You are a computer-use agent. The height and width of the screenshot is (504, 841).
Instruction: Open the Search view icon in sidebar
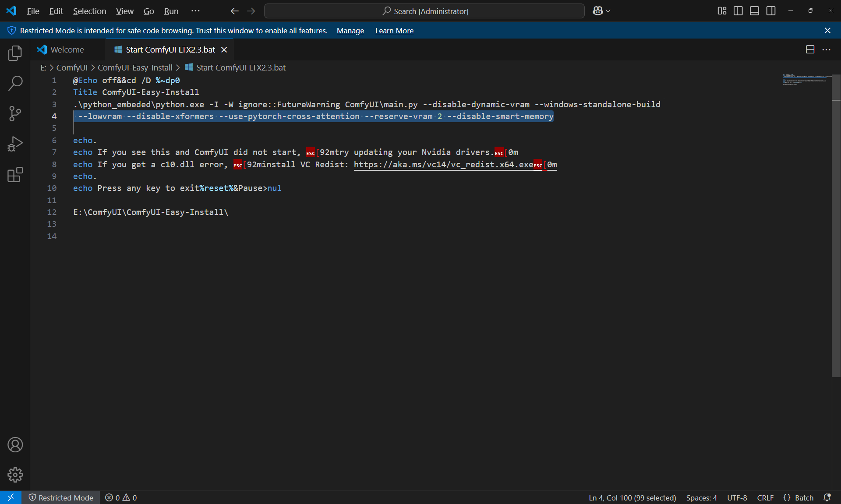[15, 83]
